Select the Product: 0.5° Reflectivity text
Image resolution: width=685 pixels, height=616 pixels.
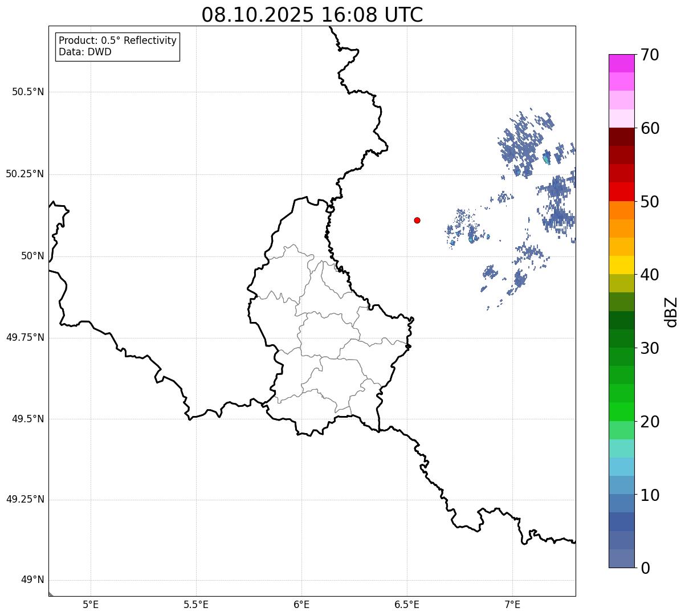pos(117,41)
